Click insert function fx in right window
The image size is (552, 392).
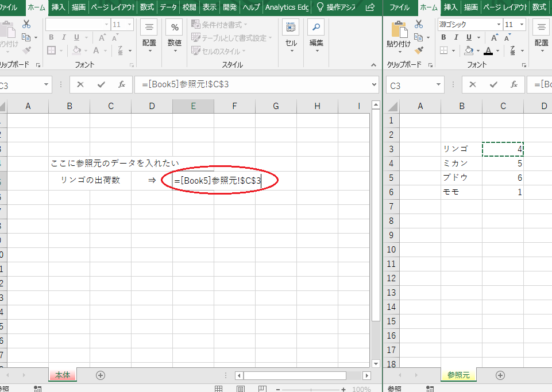[x=514, y=84]
